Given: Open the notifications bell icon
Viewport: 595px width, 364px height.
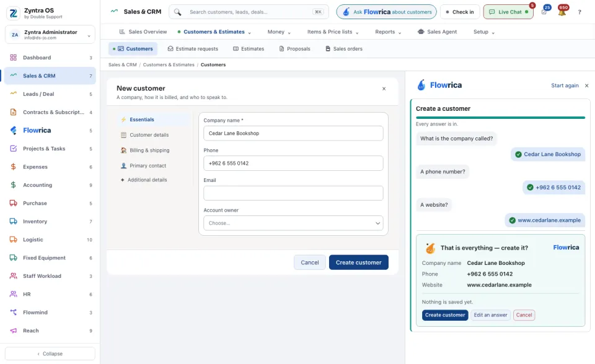Looking at the screenshot, I should pyautogui.click(x=562, y=12).
